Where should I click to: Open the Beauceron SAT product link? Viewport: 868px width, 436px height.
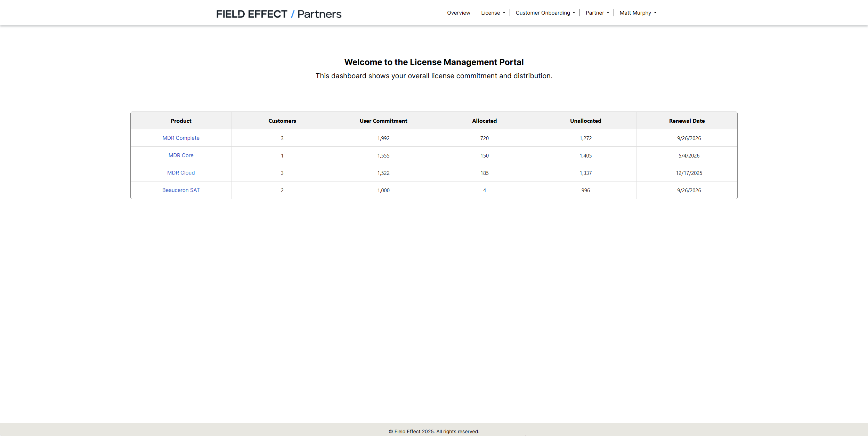point(181,190)
